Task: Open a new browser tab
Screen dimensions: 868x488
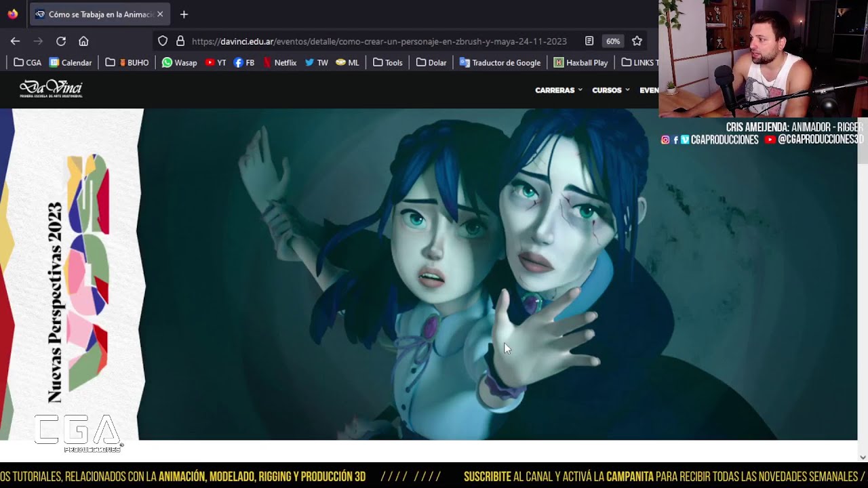Action: pos(184,14)
